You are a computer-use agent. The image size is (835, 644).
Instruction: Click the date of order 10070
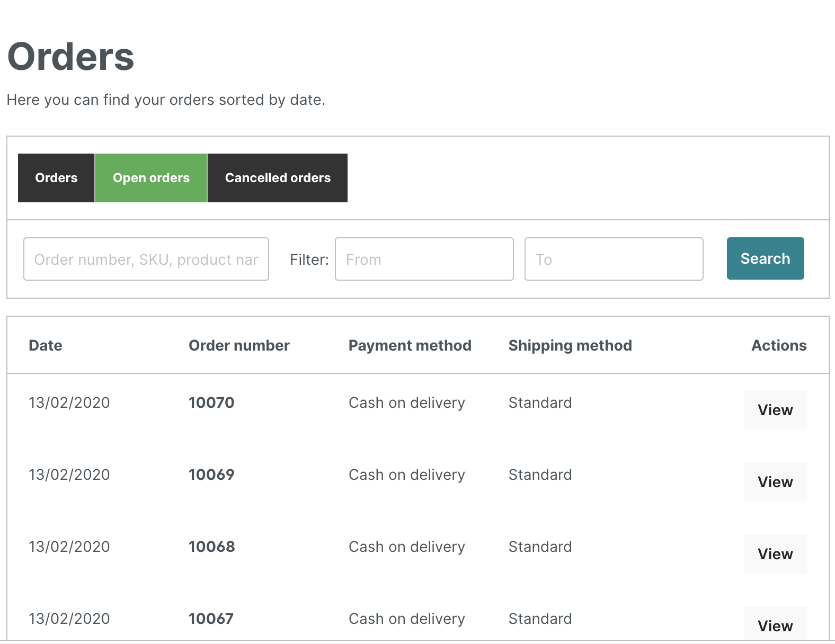69,402
